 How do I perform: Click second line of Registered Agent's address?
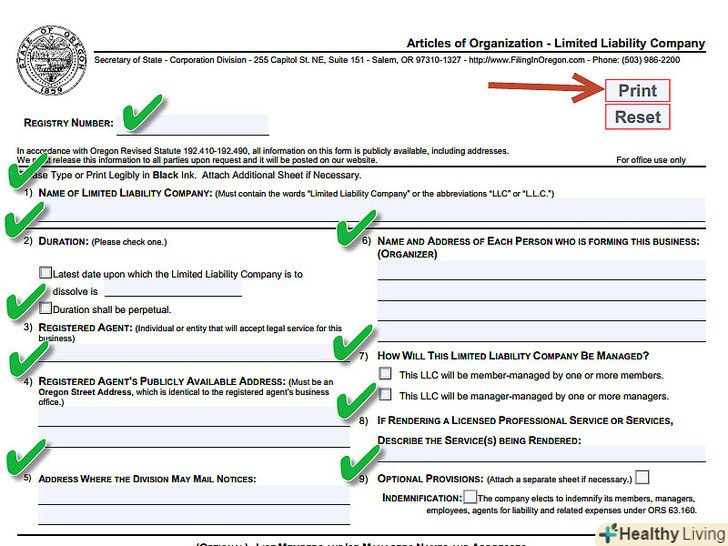pyautogui.click(x=194, y=437)
